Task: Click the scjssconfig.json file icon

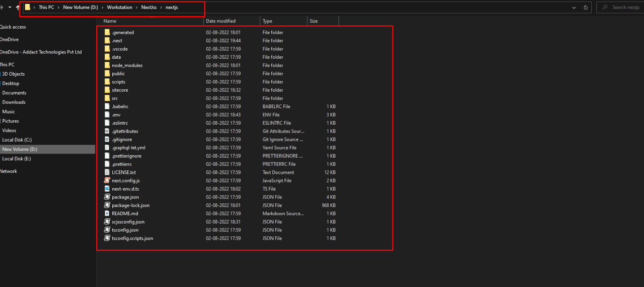Action: click(x=107, y=222)
